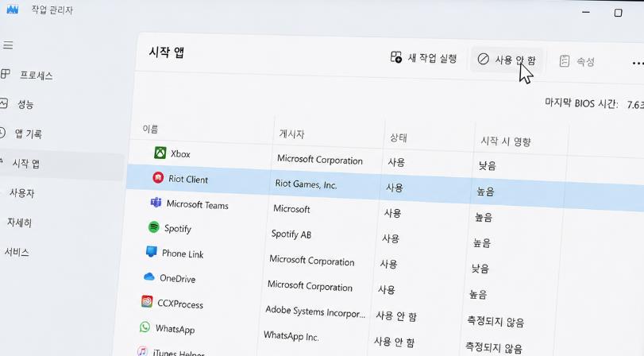Click the CCXProcess Adobe icon
Image resolution: width=644 pixels, height=356 pixels.
(x=147, y=301)
